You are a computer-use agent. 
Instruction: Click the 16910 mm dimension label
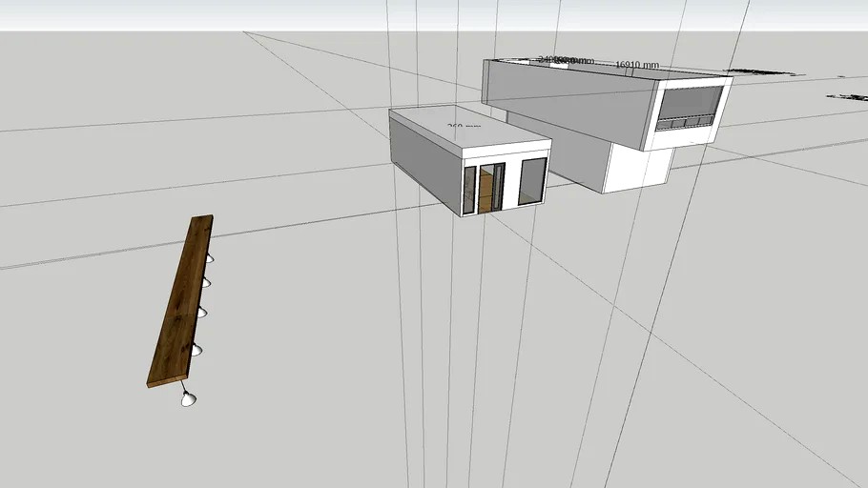pyautogui.click(x=637, y=65)
